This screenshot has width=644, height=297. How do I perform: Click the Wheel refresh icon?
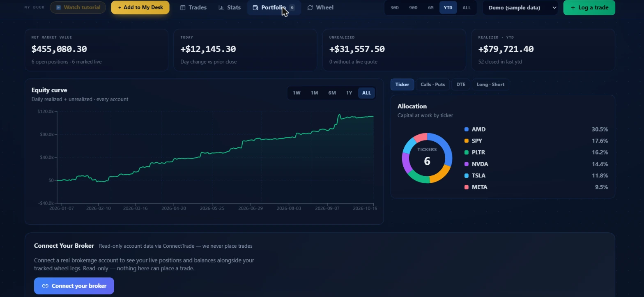click(310, 7)
